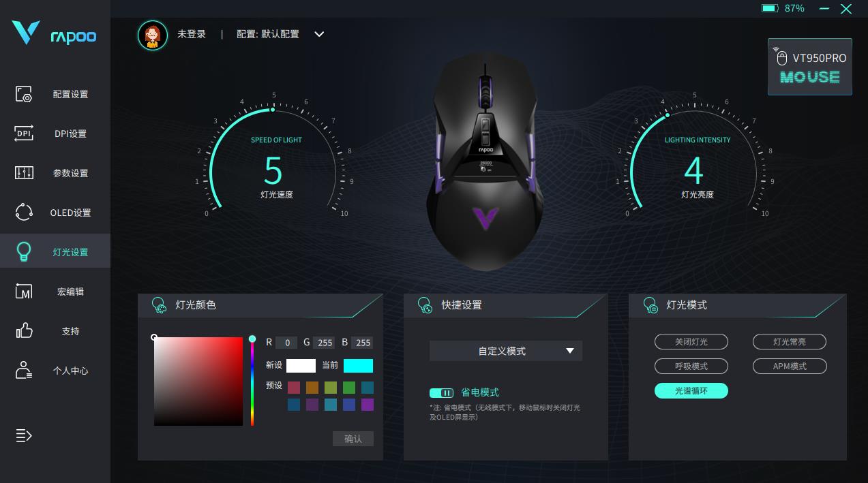This screenshot has height=483, width=868.
Task: Expand the 自定义模式 dropdown
Action: [x=506, y=351]
